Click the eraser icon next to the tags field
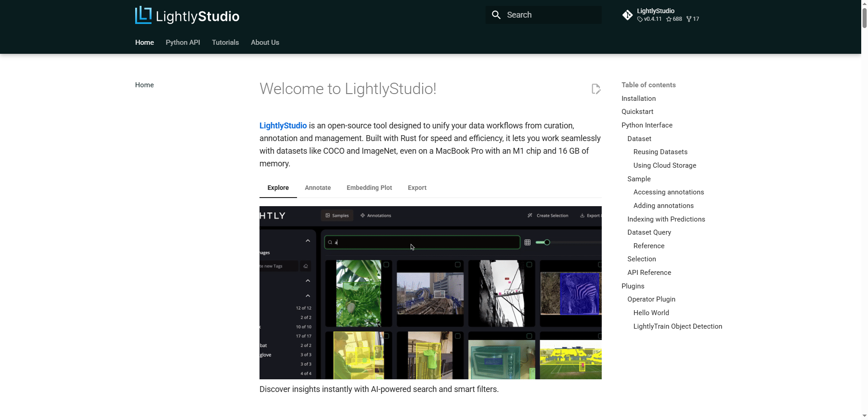 (306, 266)
